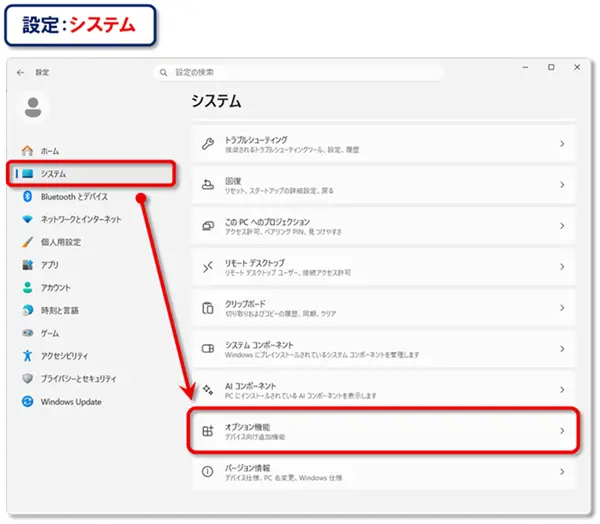This screenshot has height=524, width=600.
Task: Minimize the Settings window
Action: (525, 67)
